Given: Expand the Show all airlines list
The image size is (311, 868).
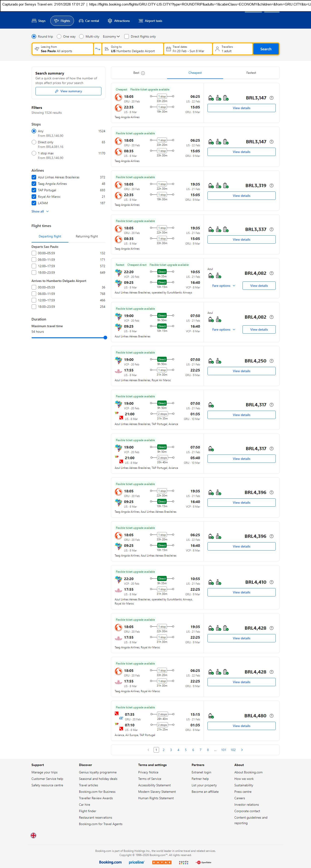Looking at the screenshot, I should click(x=40, y=211).
